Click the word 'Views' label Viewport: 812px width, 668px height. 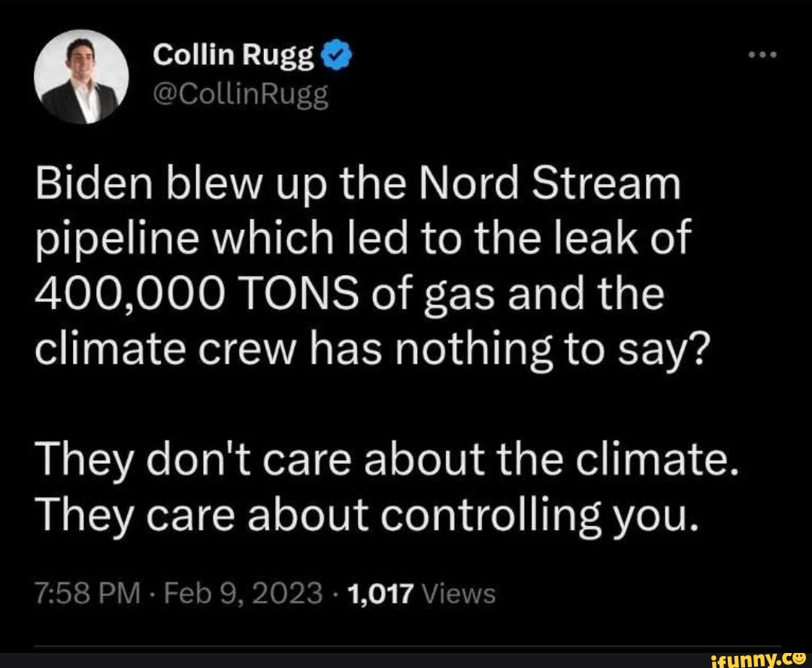[x=459, y=594]
